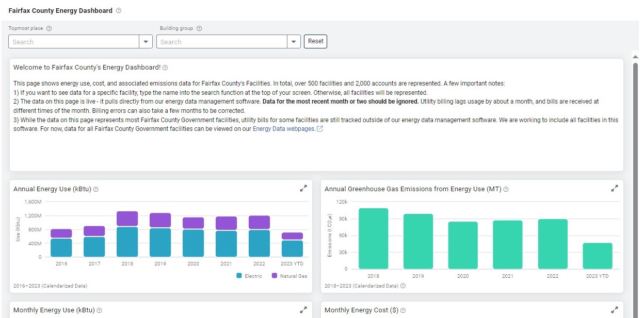This screenshot has height=318, width=644.
Task: Expand the Annual Greenhouse Gas Emissions chart fullscreen
Action: tap(615, 189)
